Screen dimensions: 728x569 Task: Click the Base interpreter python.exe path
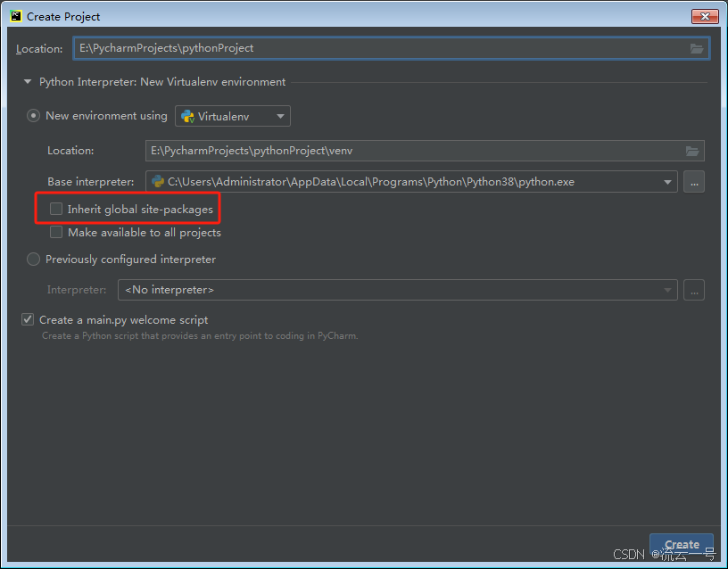click(x=370, y=182)
